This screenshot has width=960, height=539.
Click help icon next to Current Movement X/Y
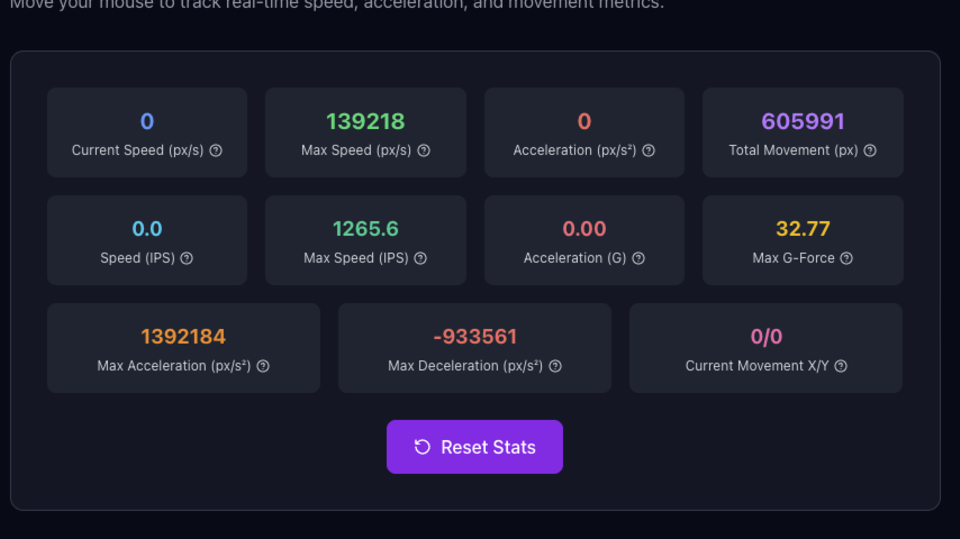point(841,366)
